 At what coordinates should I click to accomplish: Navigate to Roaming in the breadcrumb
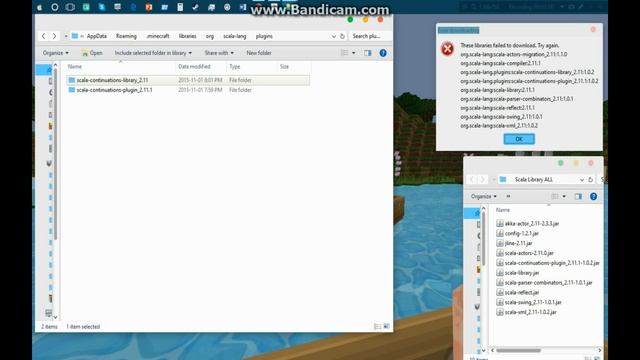(x=126, y=36)
